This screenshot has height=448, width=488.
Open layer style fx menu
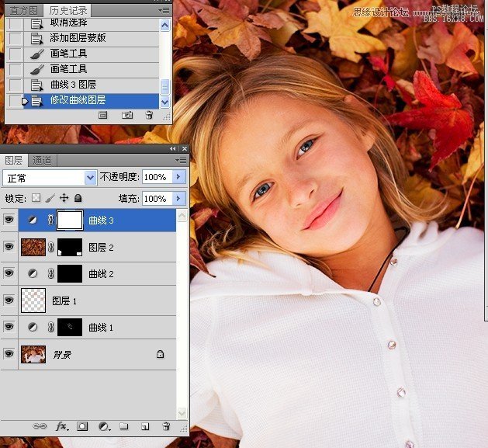click(x=61, y=426)
